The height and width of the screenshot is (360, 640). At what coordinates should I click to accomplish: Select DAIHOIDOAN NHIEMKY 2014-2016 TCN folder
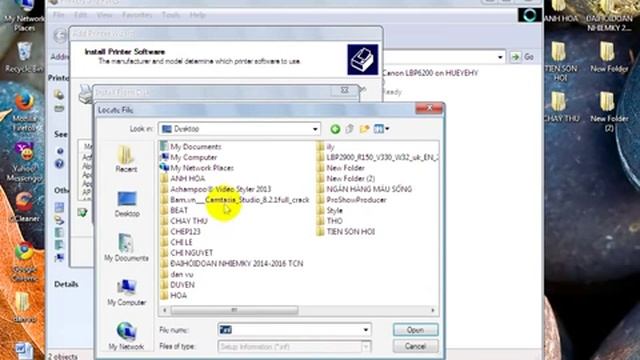pyautogui.click(x=232, y=263)
